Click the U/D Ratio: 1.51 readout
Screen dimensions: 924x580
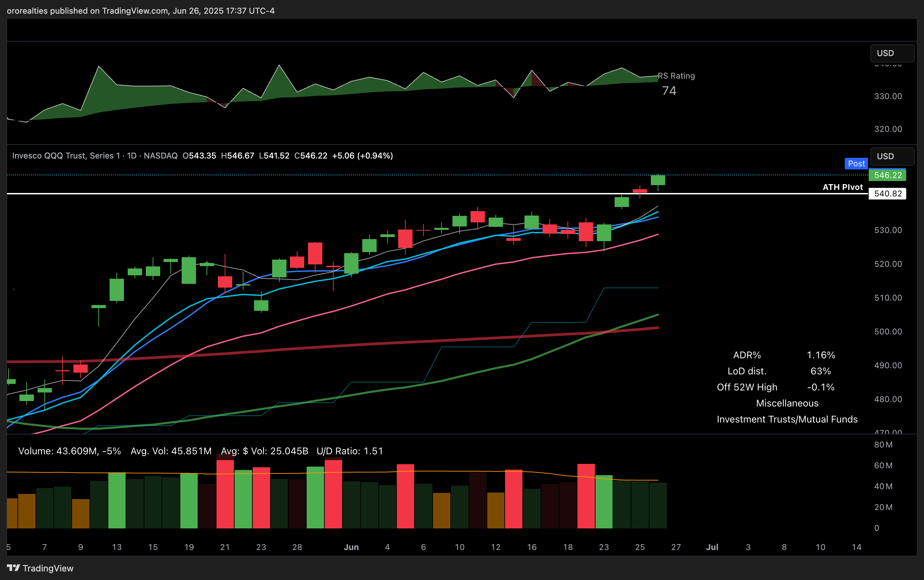coord(350,451)
